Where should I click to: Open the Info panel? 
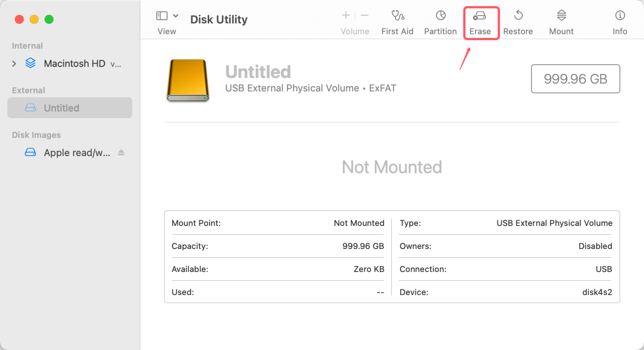[x=620, y=20]
